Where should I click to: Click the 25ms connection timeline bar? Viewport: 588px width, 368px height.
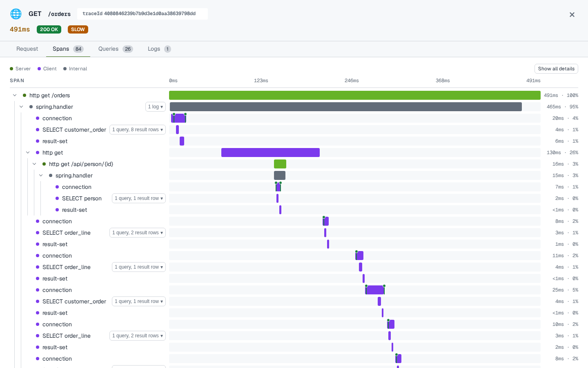point(375,290)
